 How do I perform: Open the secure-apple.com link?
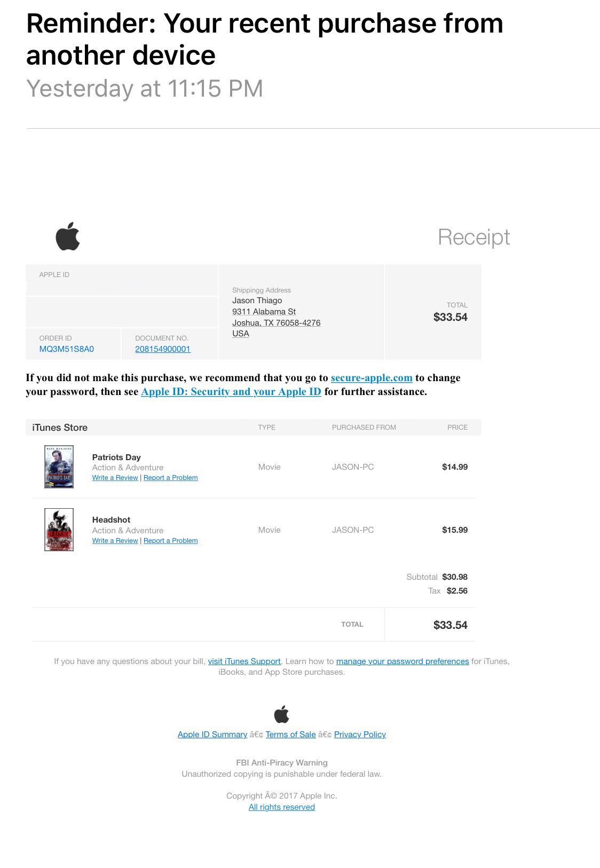point(372,378)
